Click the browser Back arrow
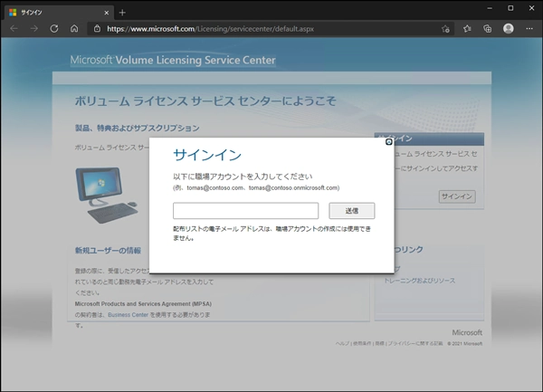 tap(14, 29)
